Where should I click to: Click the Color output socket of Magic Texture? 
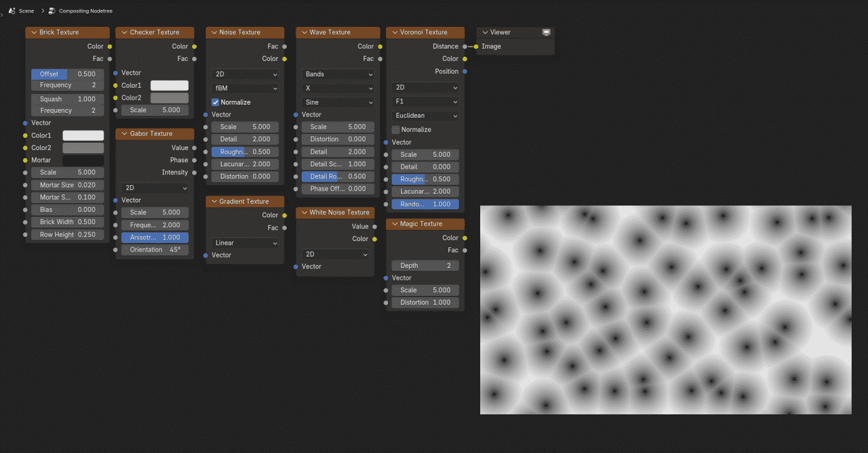point(465,237)
